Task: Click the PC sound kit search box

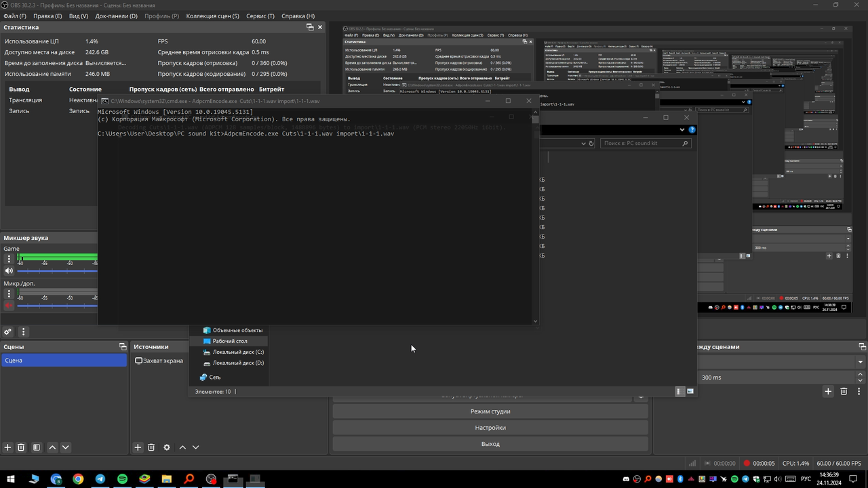Action: click(x=646, y=143)
